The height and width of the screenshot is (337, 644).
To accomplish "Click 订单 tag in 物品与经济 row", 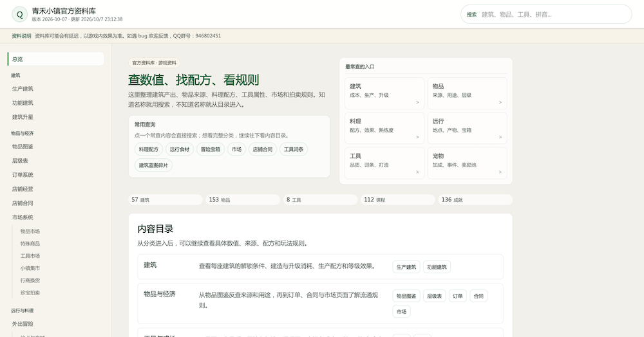I will (x=458, y=296).
